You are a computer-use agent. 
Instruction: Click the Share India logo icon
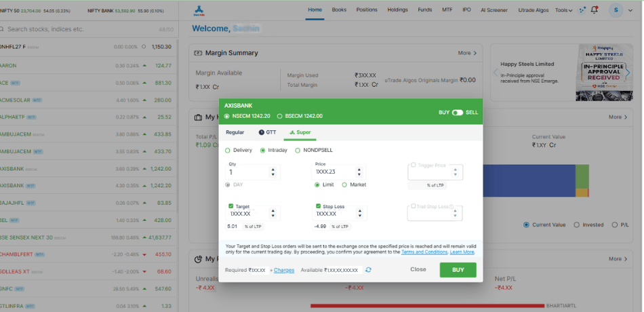[199, 10]
